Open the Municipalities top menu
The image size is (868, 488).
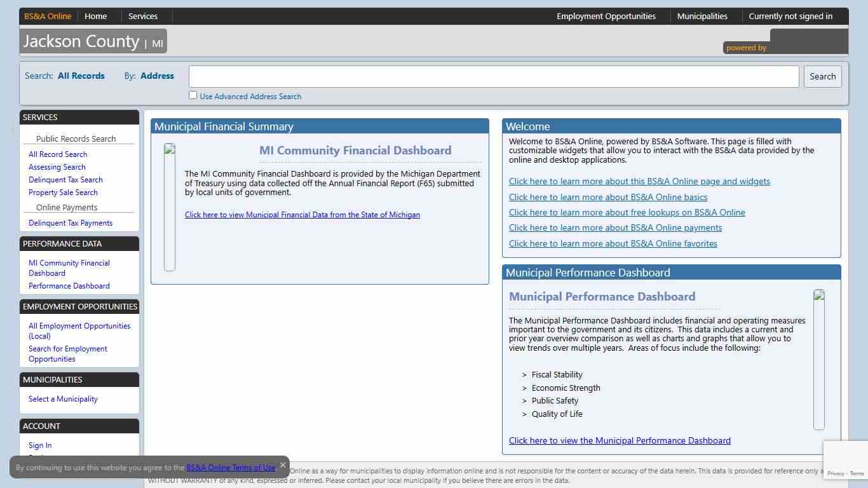click(x=702, y=17)
